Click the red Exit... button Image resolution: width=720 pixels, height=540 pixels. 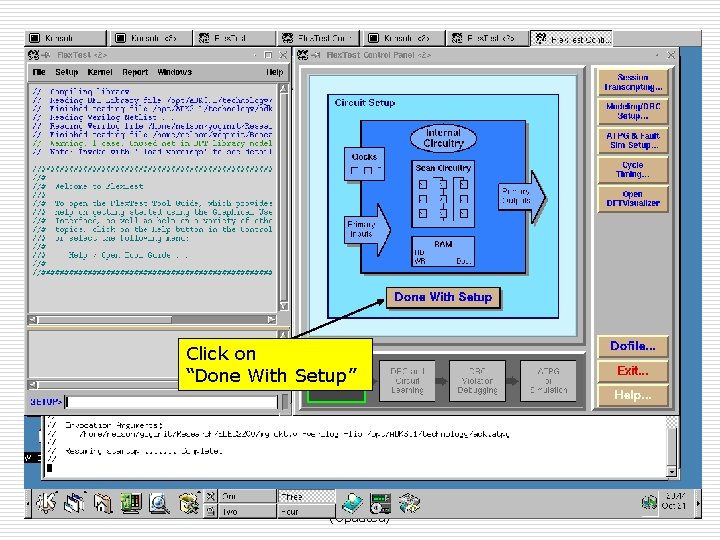coord(633,371)
